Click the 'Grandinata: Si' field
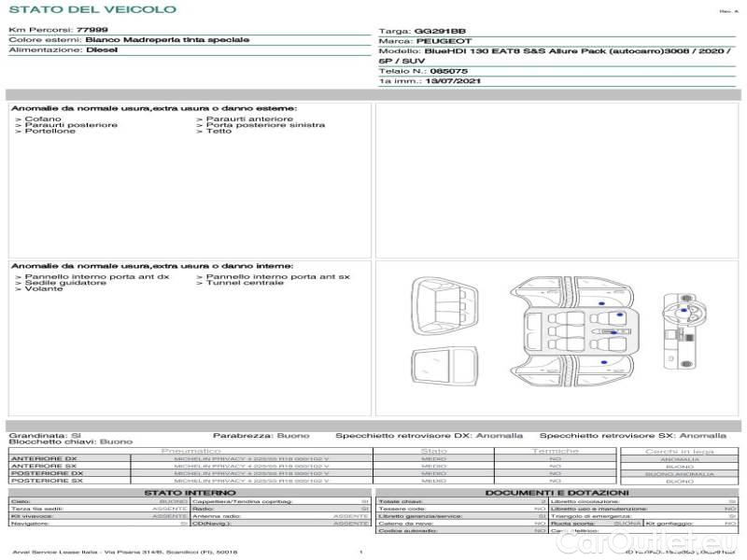The image size is (747, 560). pos(45,435)
